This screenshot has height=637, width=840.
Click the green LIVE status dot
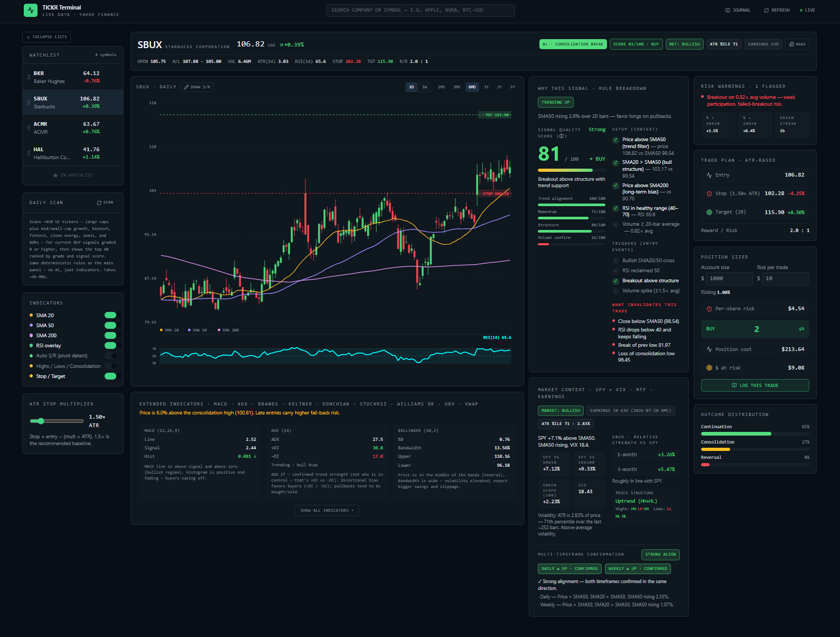(x=801, y=10)
